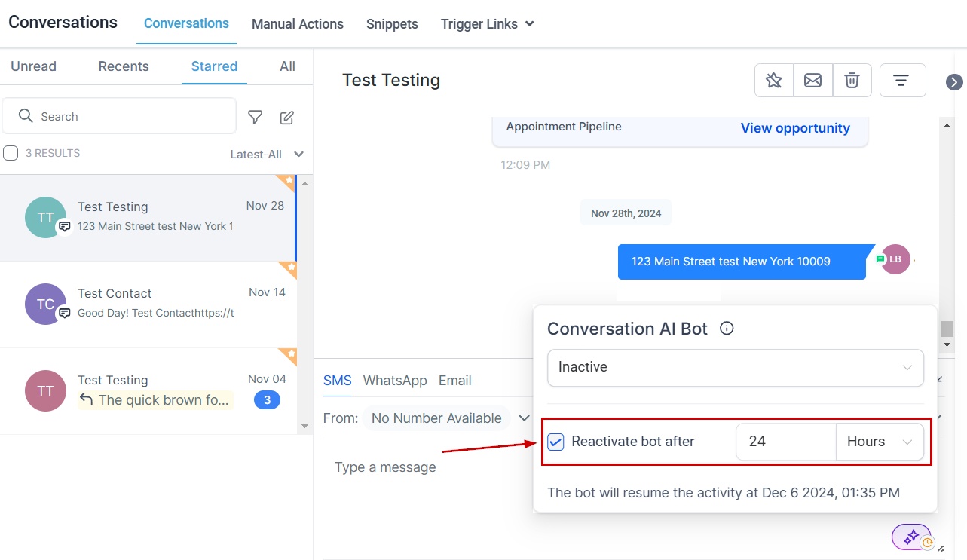Tick the select-all results checkbox
The height and width of the screenshot is (560, 967).
[x=11, y=154]
